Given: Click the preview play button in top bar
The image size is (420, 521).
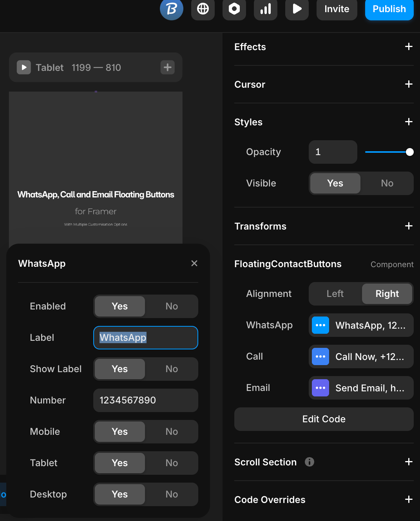Looking at the screenshot, I should [x=297, y=9].
